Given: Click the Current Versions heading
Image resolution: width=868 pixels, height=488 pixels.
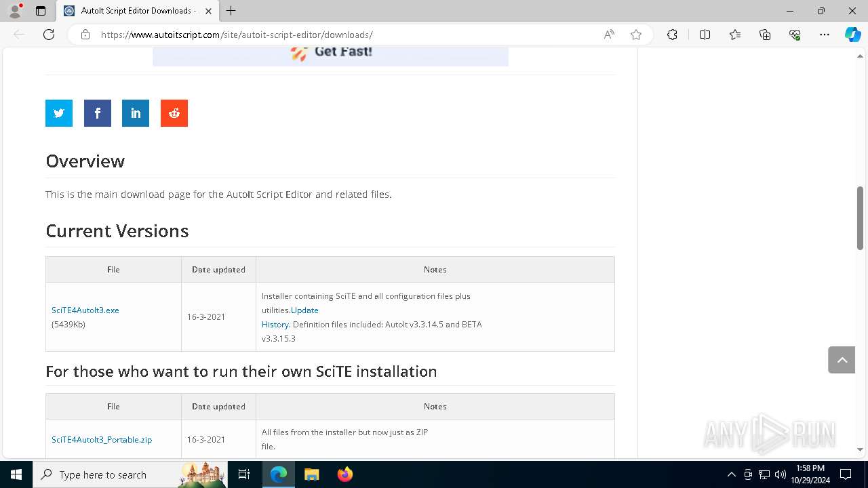Looking at the screenshot, I should click(x=117, y=231).
